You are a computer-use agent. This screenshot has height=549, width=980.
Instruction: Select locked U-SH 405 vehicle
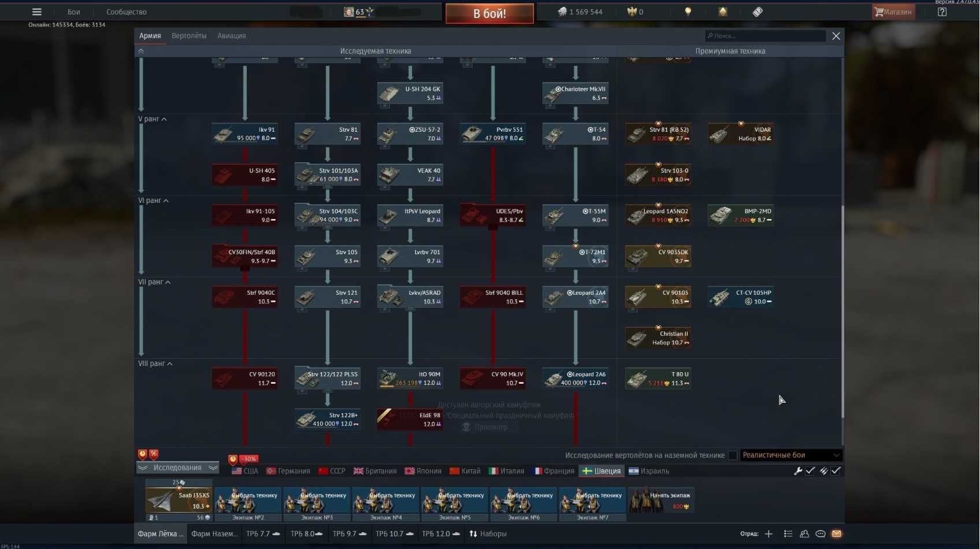click(244, 175)
